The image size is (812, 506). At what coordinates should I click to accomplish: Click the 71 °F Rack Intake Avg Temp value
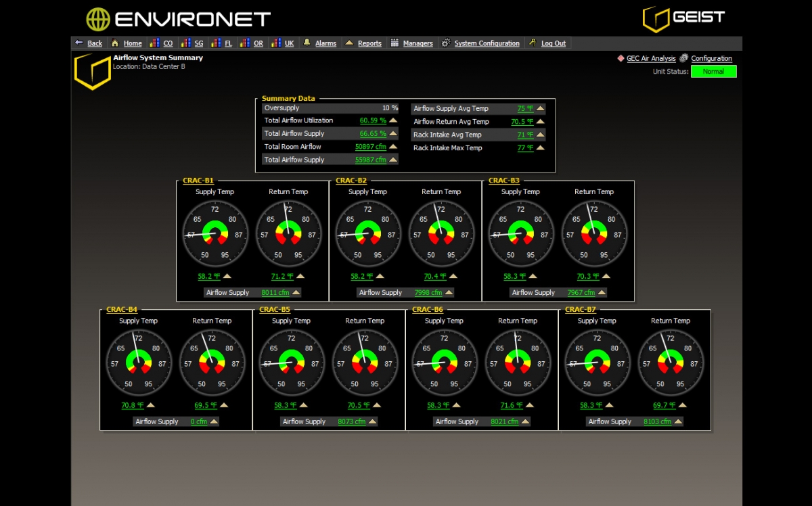point(526,135)
